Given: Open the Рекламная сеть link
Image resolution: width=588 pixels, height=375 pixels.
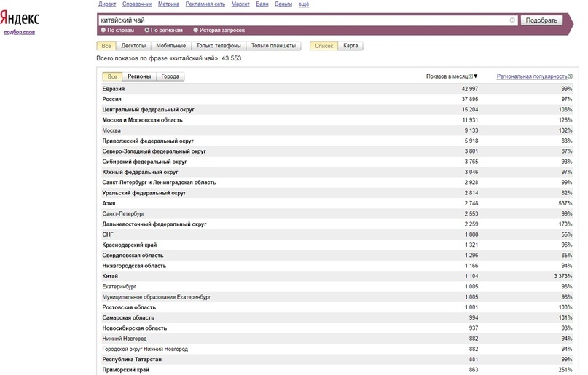Looking at the screenshot, I should (205, 4).
